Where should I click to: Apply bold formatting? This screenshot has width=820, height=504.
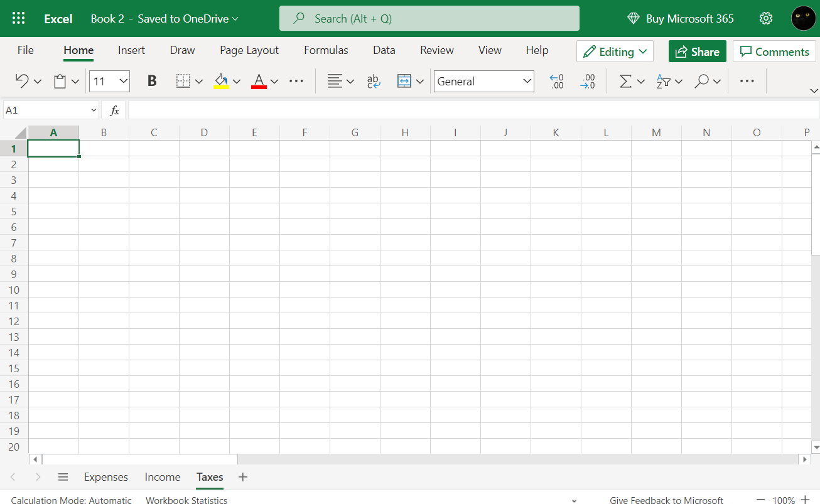tap(151, 81)
